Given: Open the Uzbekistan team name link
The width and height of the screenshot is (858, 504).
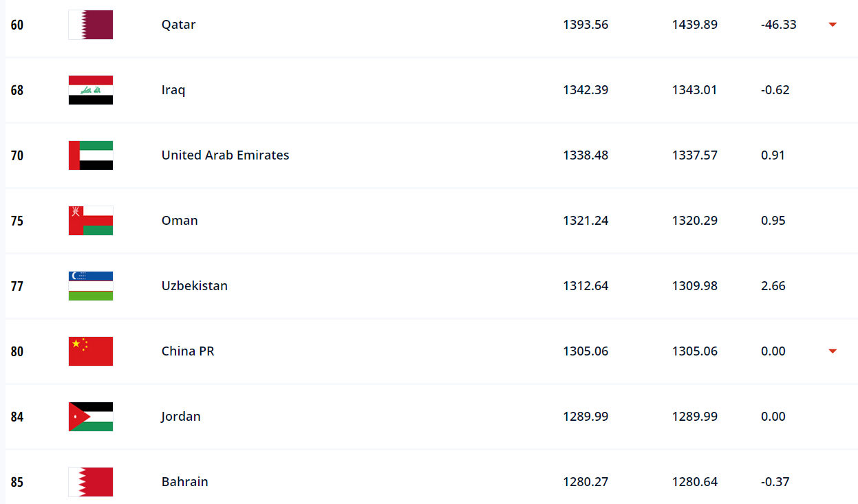Looking at the screenshot, I should click(x=194, y=286).
